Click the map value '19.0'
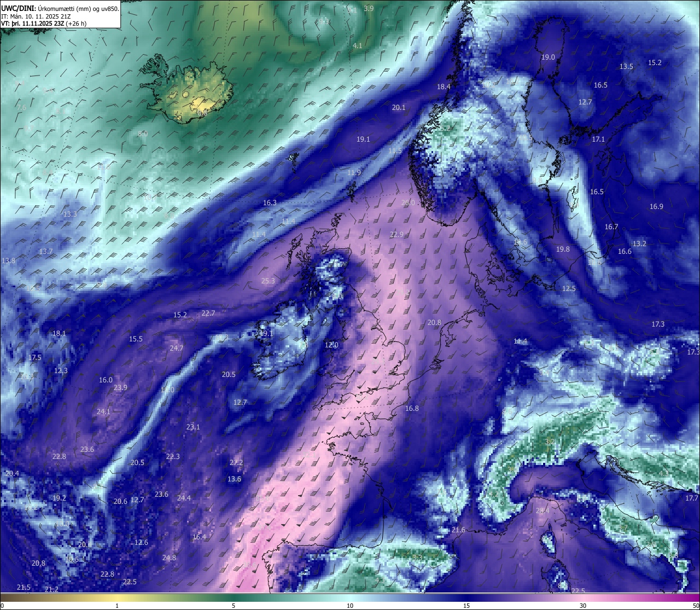Viewport: 700px width, 610px height. coord(548,57)
